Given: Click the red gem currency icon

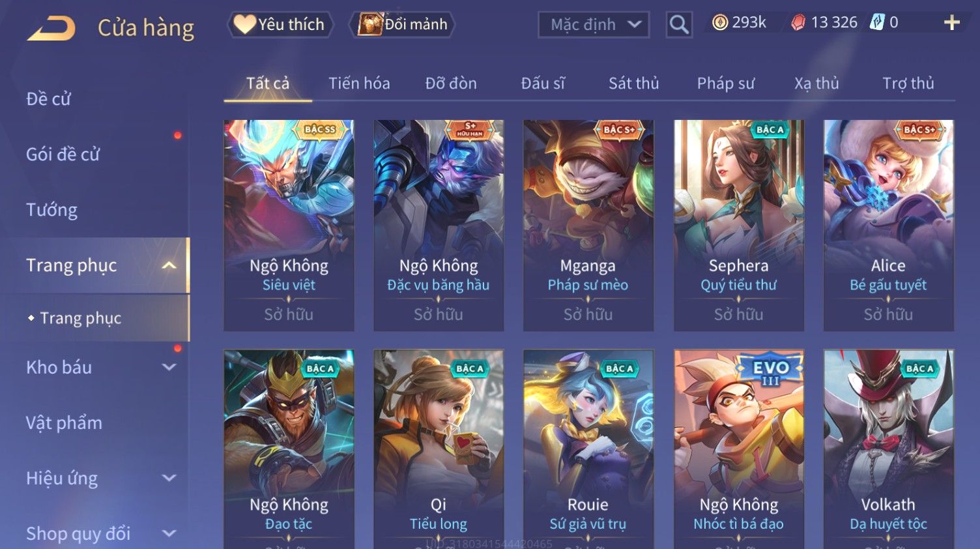Looking at the screenshot, I should click(798, 23).
